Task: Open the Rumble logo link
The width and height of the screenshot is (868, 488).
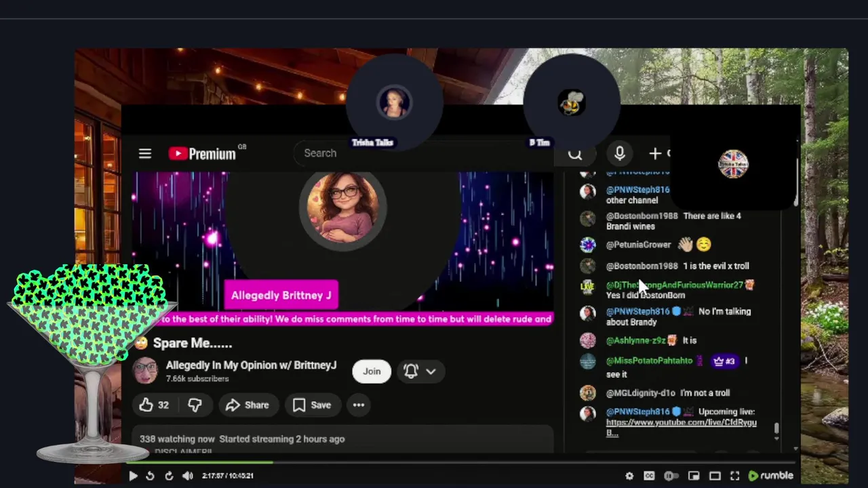Action: 770,476
